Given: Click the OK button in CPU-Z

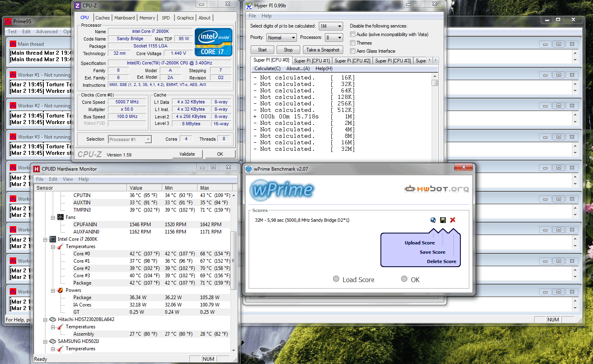Looking at the screenshot, I should (220, 154).
